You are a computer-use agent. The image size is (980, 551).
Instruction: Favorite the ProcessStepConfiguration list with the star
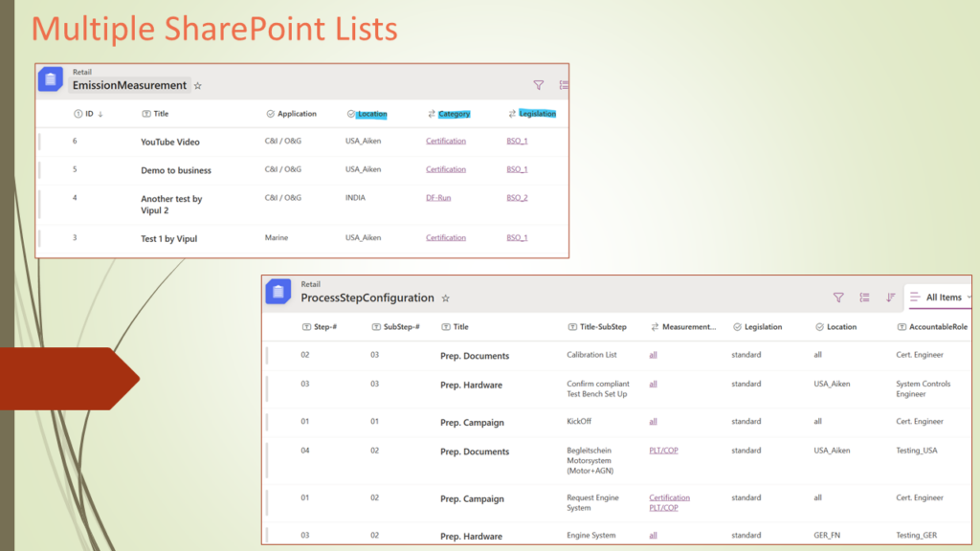click(446, 298)
